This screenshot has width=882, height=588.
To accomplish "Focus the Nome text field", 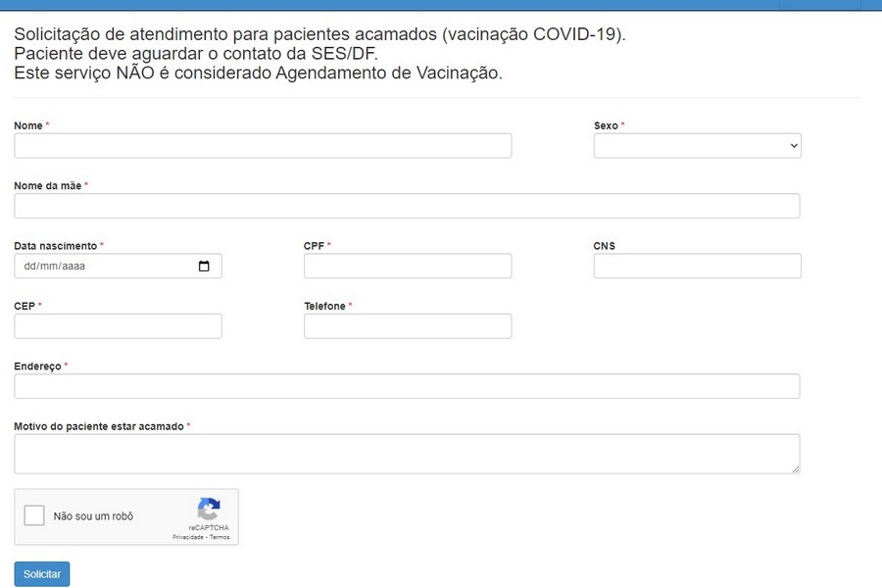I will pos(263,146).
